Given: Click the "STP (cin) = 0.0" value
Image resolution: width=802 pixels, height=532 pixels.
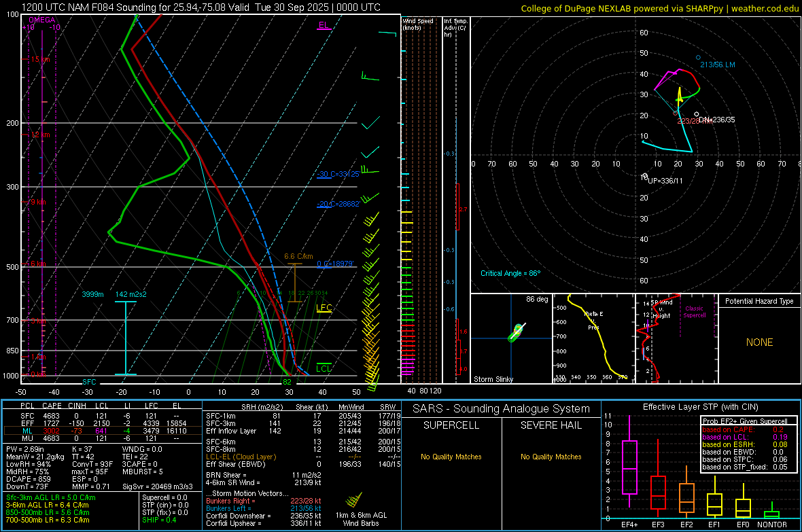Looking at the screenshot, I should pyautogui.click(x=165, y=505).
